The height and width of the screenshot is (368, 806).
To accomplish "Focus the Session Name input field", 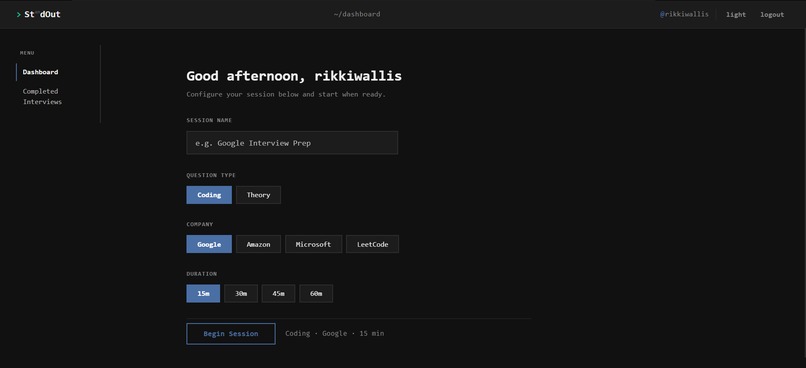I will 292,143.
